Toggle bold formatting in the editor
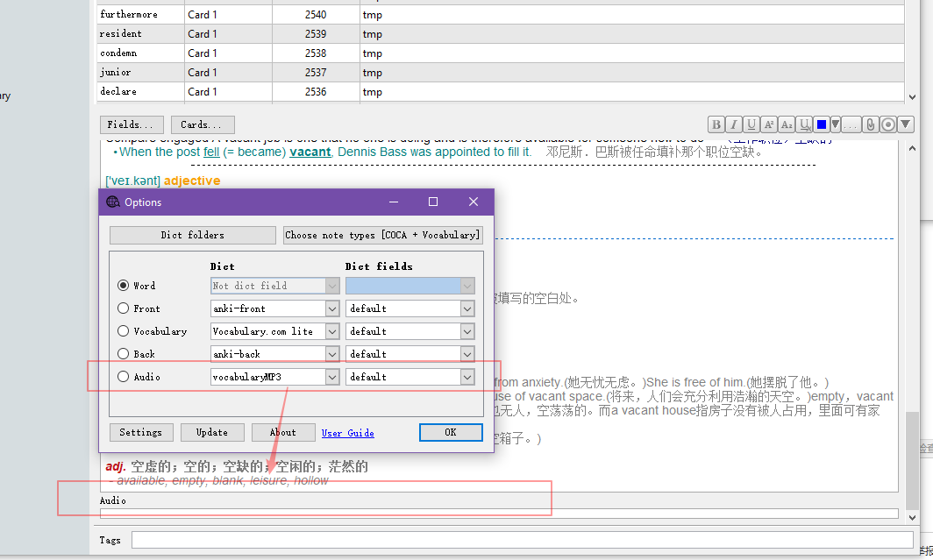The width and height of the screenshot is (933, 560). click(x=716, y=124)
